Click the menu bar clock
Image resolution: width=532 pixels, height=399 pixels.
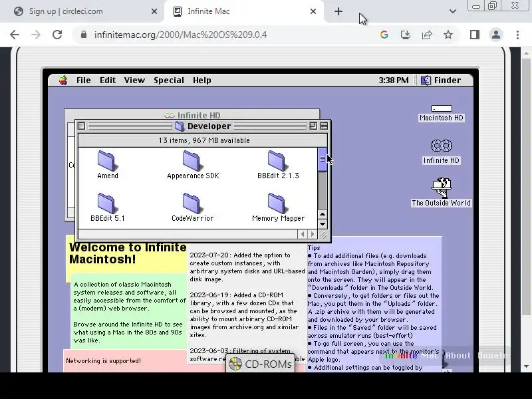tap(394, 80)
